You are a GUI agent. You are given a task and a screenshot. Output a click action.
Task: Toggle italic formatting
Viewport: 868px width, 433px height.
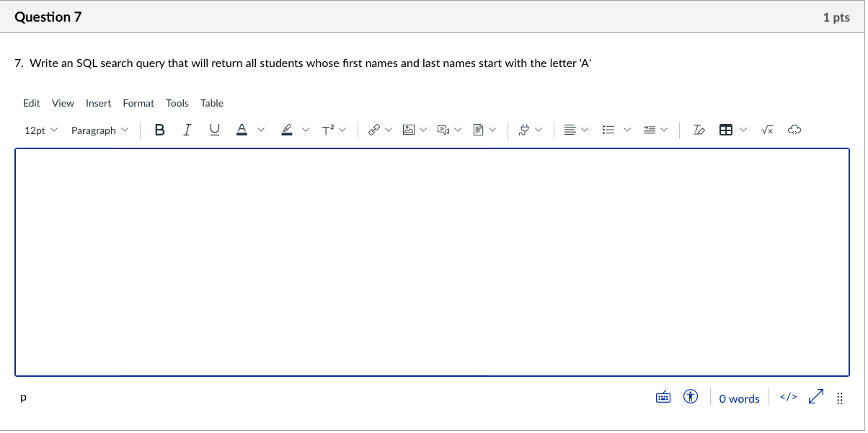[x=187, y=130]
